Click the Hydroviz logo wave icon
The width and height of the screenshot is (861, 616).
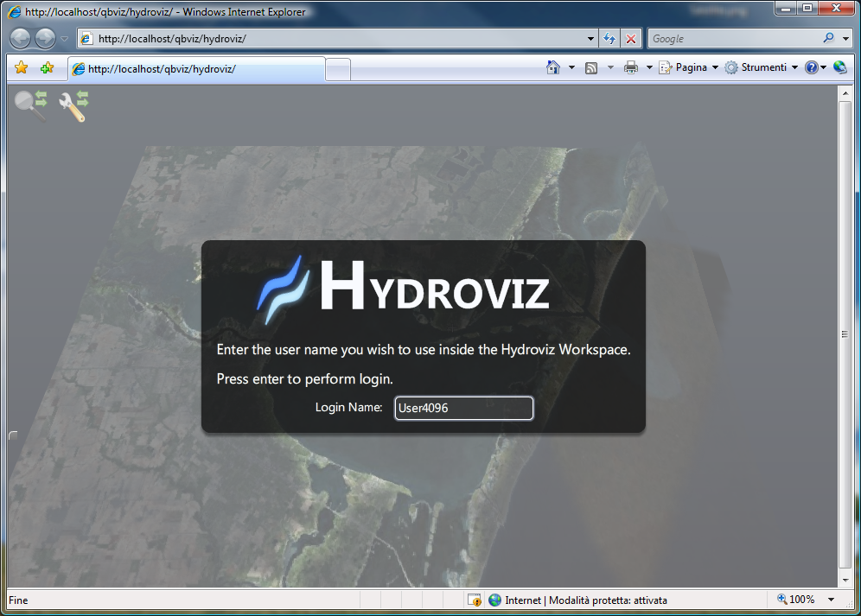coord(283,290)
